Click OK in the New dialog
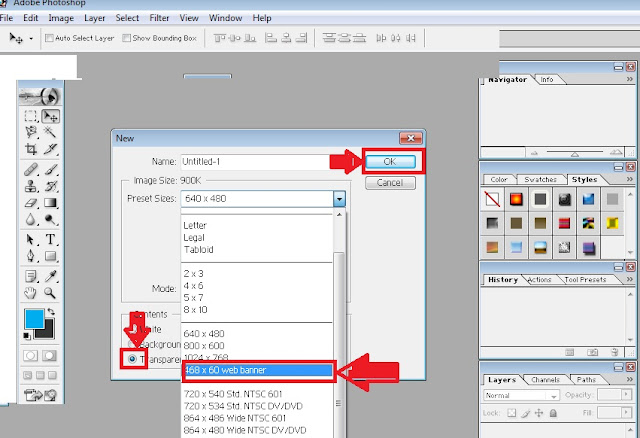The height and width of the screenshot is (438, 640). tap(390, 162)
